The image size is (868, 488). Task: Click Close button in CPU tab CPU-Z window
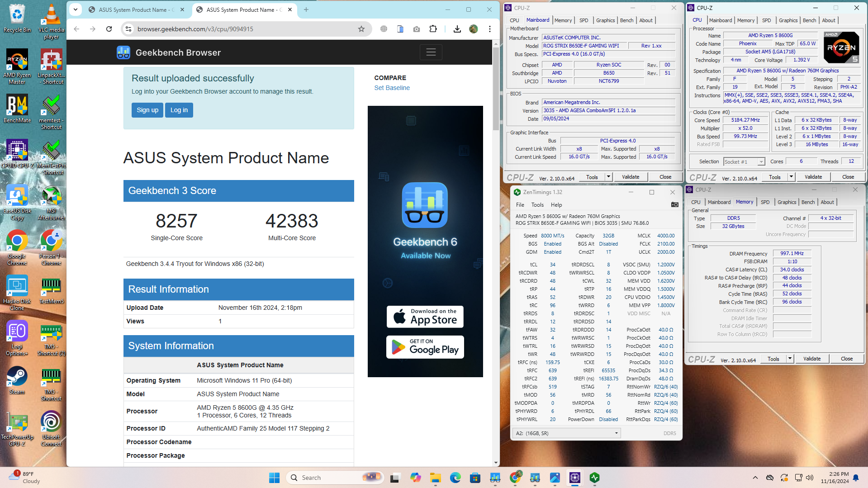848,177
